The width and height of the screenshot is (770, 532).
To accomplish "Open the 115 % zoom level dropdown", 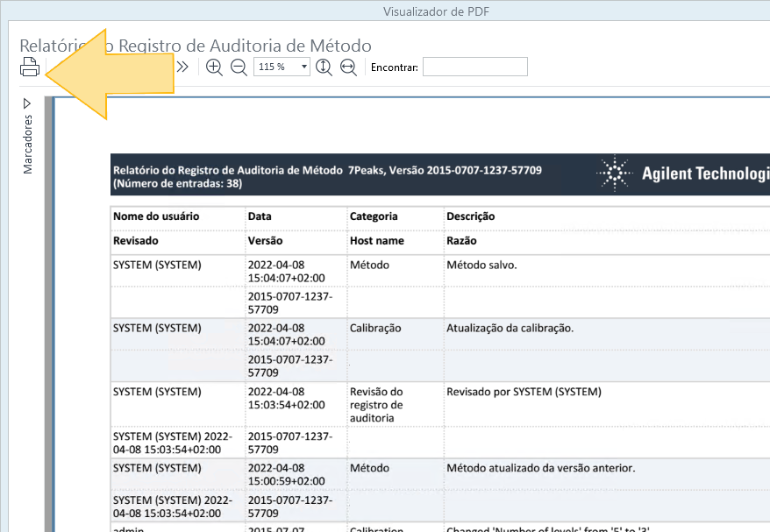I will click(x=304, y=67).
